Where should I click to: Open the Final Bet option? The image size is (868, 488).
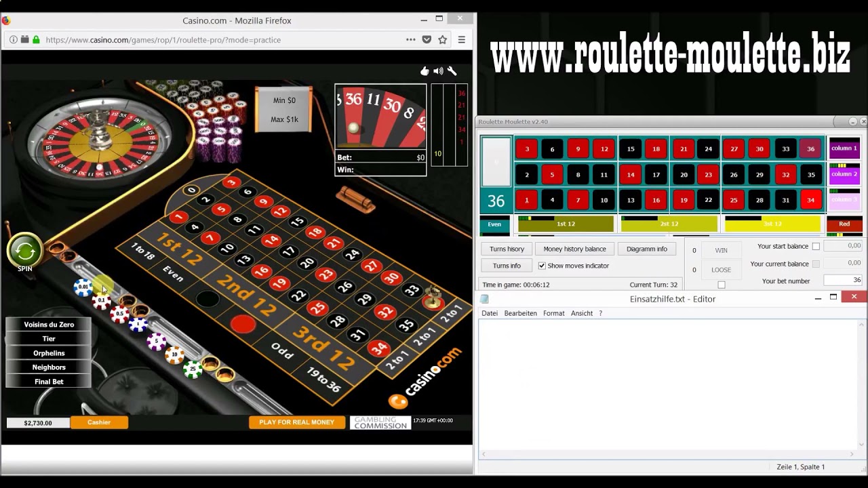[x=49, y=382]
